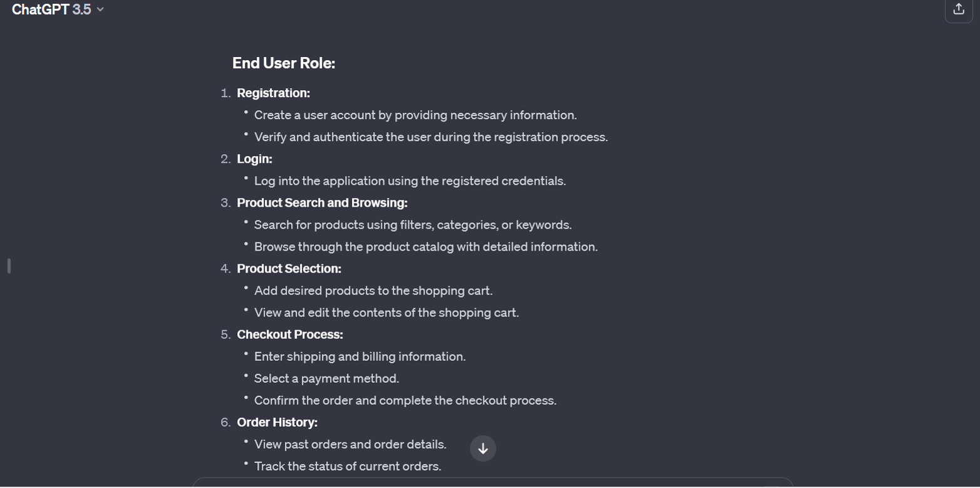The image size is (980, 488).
Task: Click the "Confirm the order" bullet text
Action: [x=405, y=400]
